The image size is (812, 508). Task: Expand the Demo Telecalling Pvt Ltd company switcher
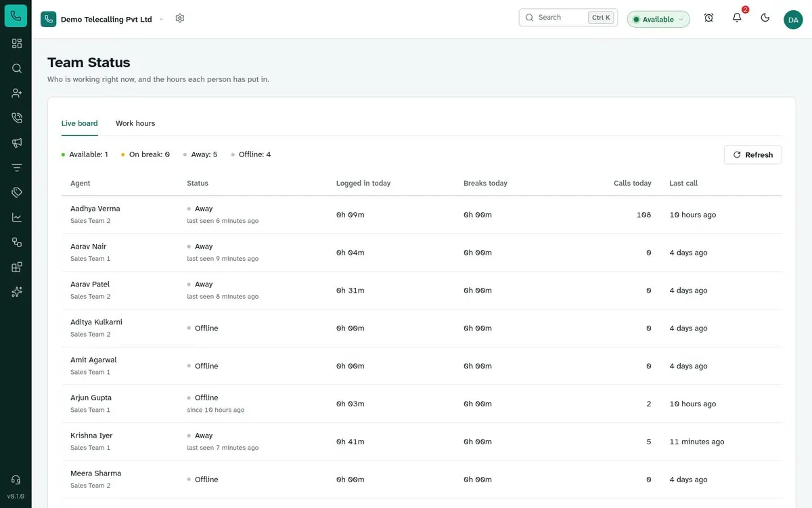pyautogui.click(x=102, y=19)
